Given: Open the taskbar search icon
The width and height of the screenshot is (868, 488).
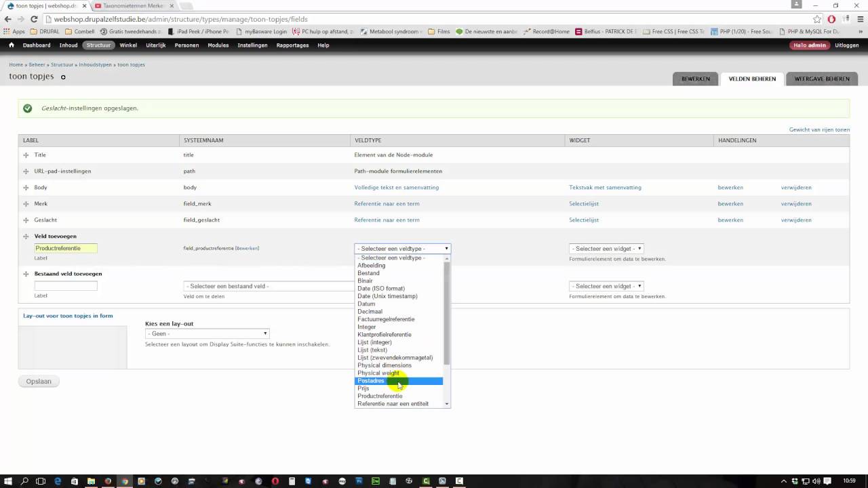Looking at the screenshot, I should click(25, 481).
